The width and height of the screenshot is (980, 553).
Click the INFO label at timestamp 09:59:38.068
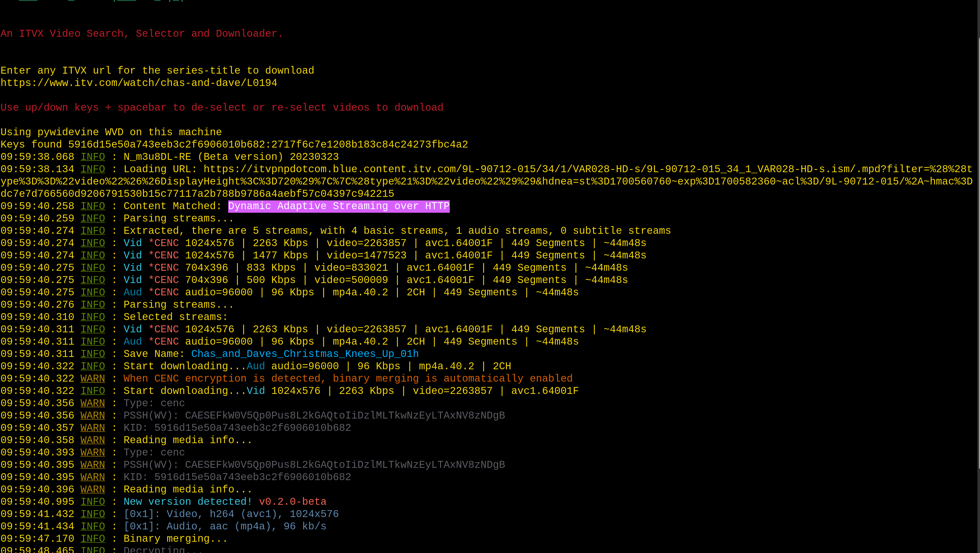pyautogui.click(x=93, y=157)
